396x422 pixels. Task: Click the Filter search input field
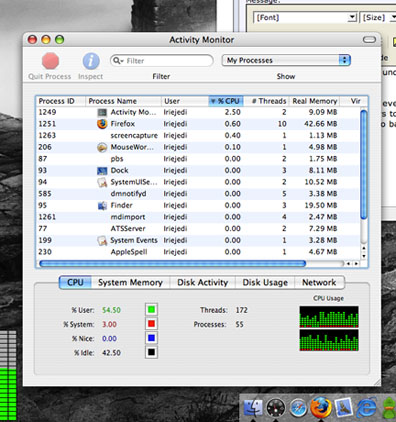coord(162,61)
